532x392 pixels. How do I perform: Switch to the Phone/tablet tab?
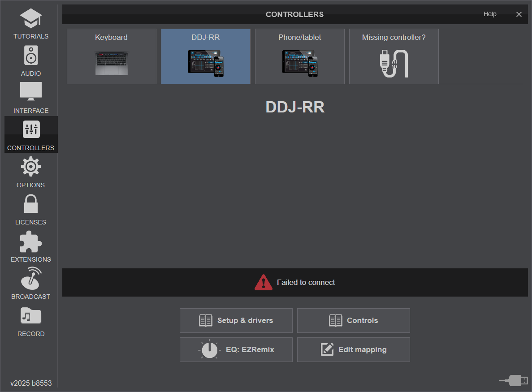click(x=300, y=56)
